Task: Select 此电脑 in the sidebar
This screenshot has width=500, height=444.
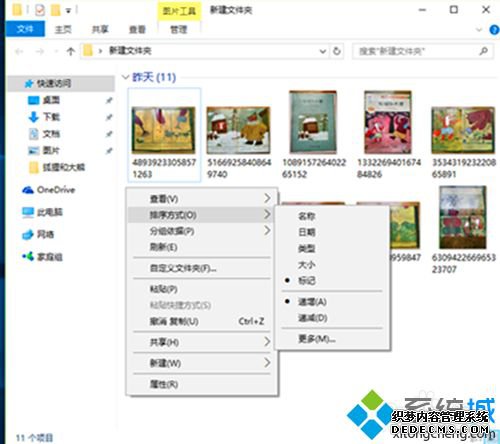Action: (42, 212)
